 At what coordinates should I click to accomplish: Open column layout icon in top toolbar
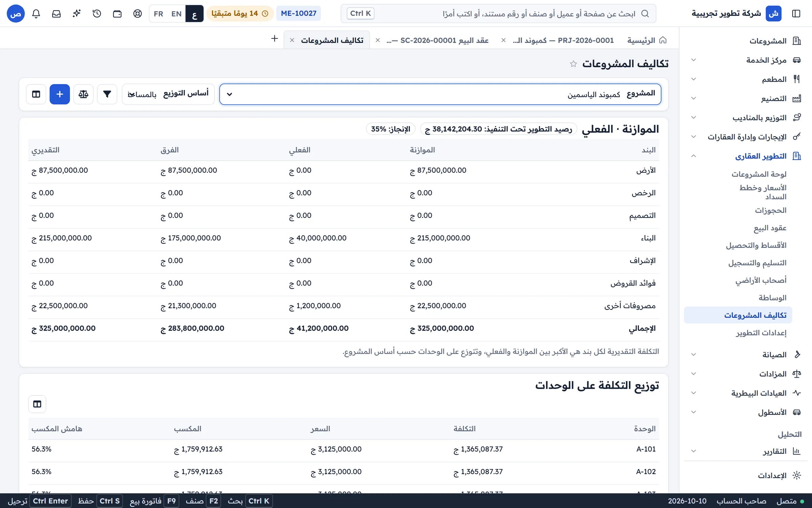36,94
